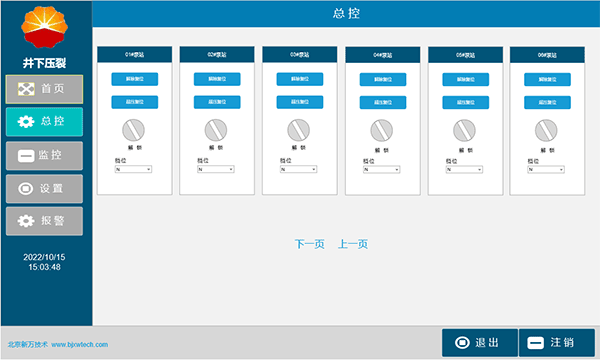Toggle the 解锁 knob in 06# station
The width and height of the screenshot is (600, 360).
coord(546,130)
